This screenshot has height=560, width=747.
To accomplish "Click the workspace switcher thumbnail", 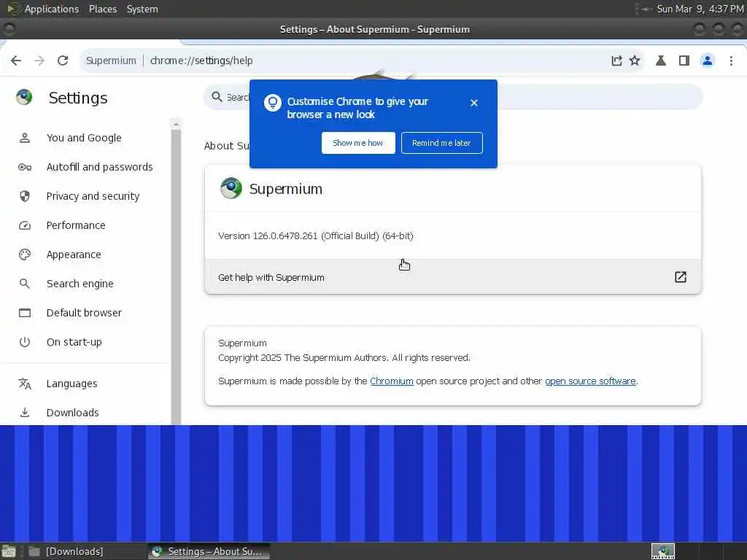I will tap(663, 551).
